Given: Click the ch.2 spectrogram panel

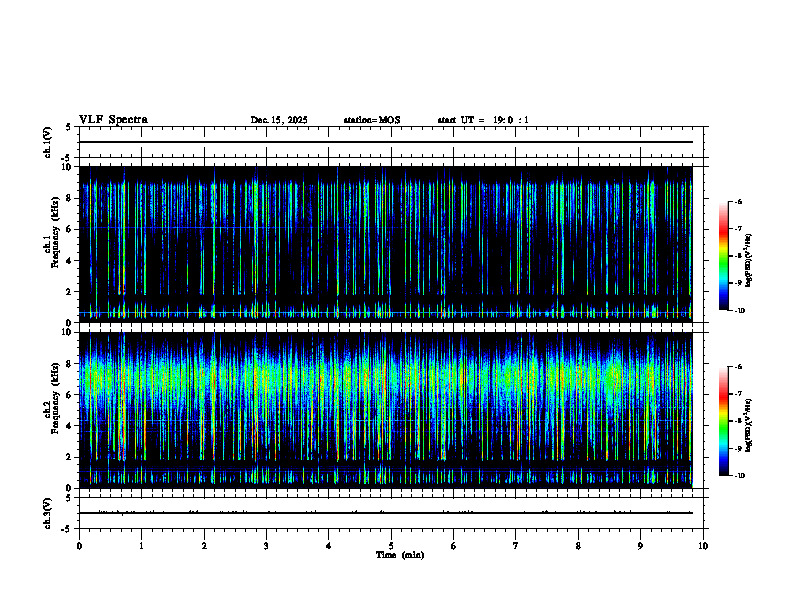Looking at the screenshot, I should [x=386, y=410].
